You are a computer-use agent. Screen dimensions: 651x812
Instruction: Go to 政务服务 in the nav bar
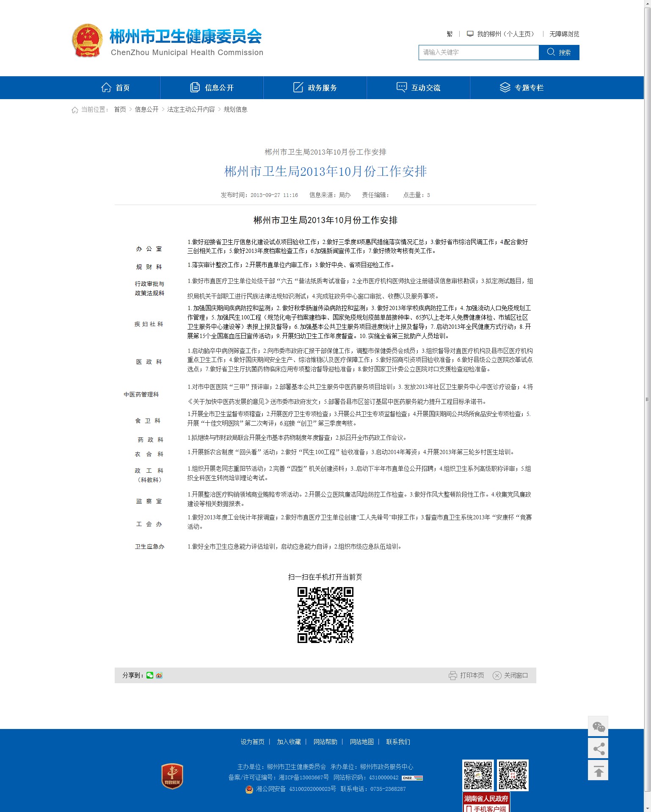coord(315,88)
